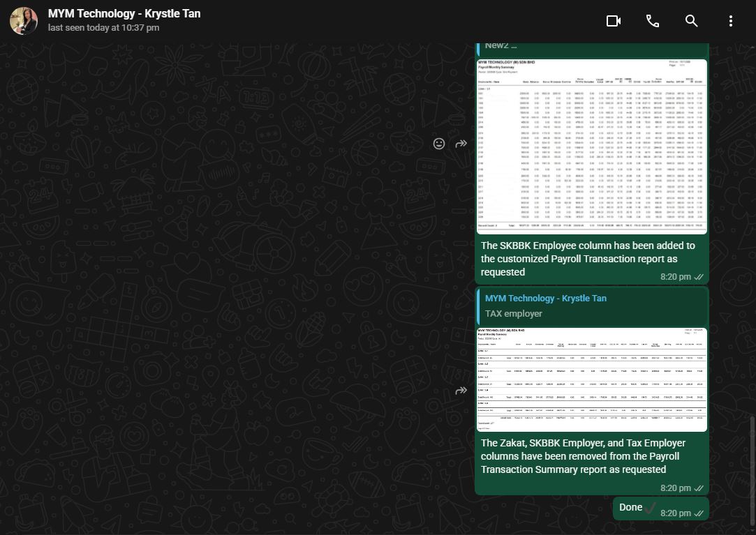
Task: Open Krystle Tan's profile picture
Action: 23,21
